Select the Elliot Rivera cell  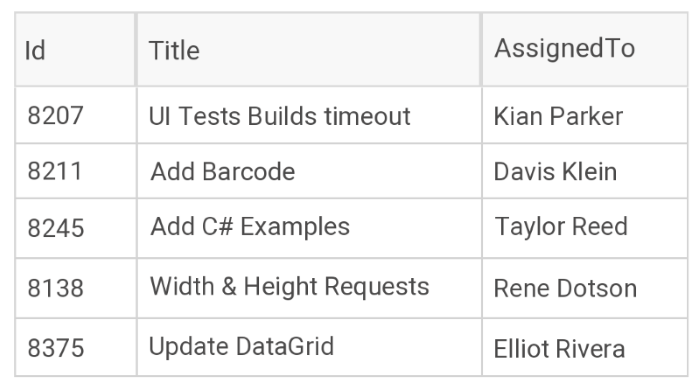tap(585, 347)
